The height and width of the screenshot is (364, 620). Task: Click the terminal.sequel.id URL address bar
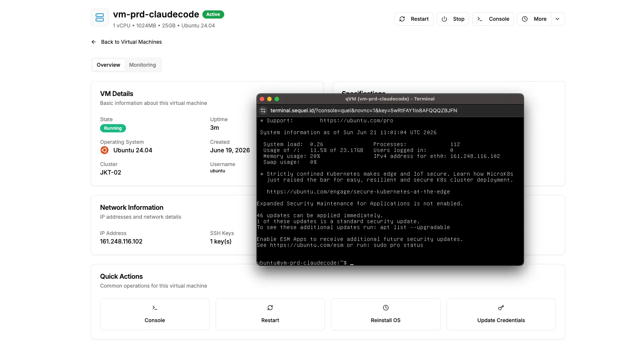[364, 110]
